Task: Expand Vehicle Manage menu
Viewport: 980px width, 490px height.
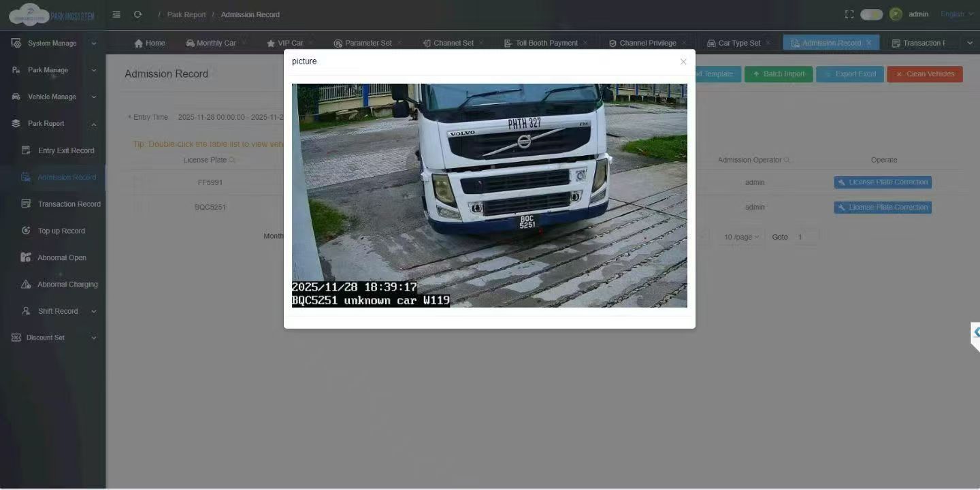Action: [x=53, y=97]
